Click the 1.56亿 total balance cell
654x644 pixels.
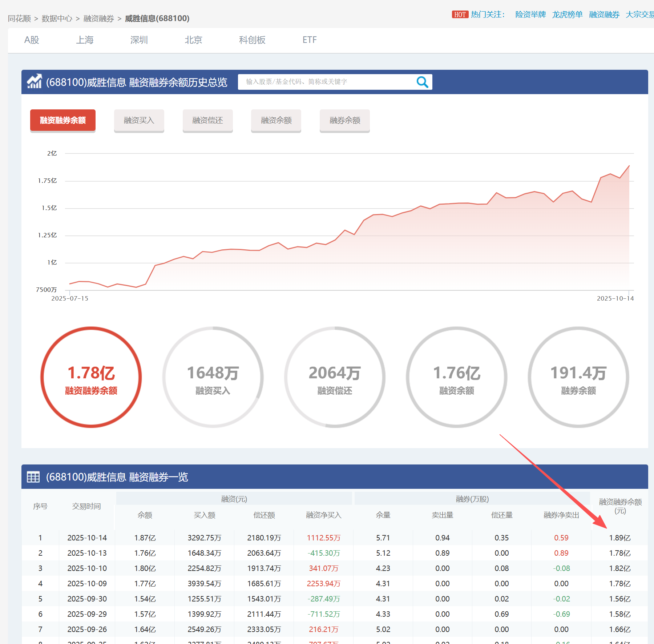(620, 599)
